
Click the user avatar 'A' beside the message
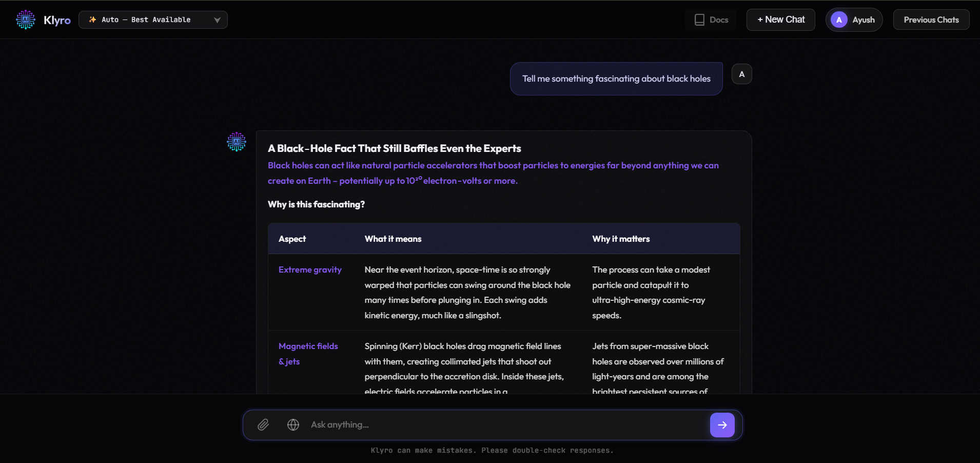pos(741,74)
